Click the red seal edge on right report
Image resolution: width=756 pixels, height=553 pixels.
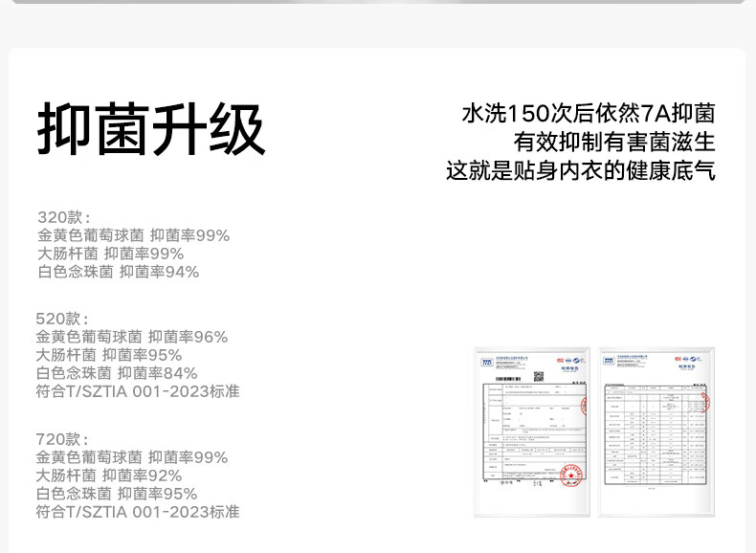(x=706, y=402)
